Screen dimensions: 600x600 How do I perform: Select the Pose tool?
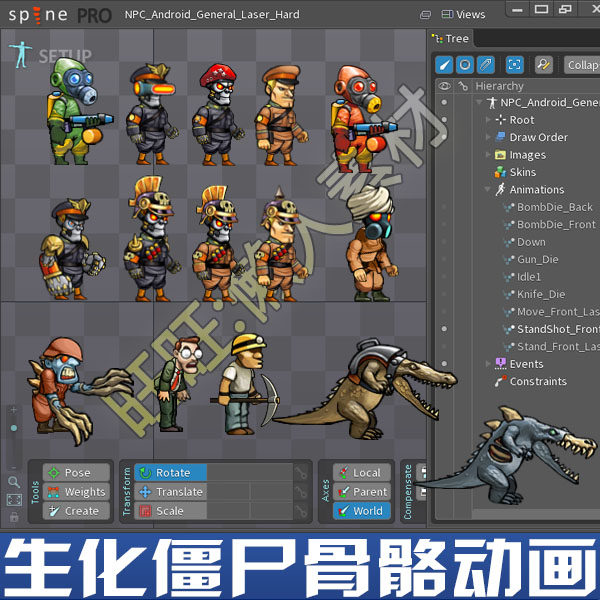76,473
